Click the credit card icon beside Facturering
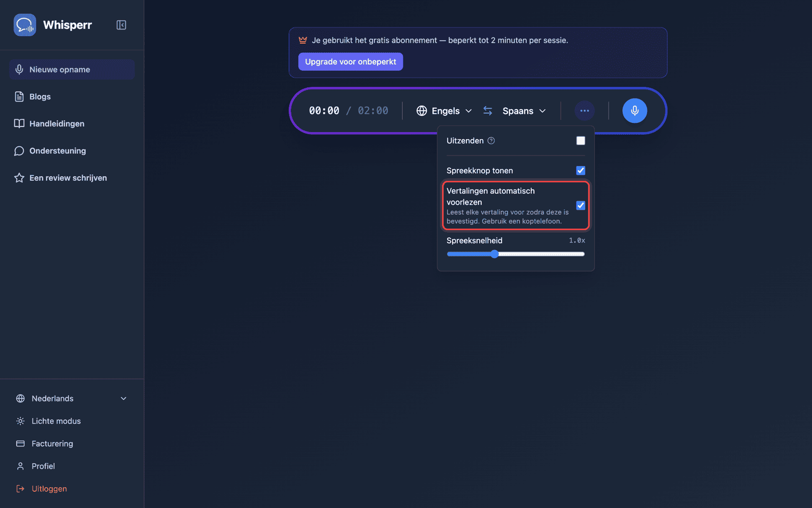 20,443
